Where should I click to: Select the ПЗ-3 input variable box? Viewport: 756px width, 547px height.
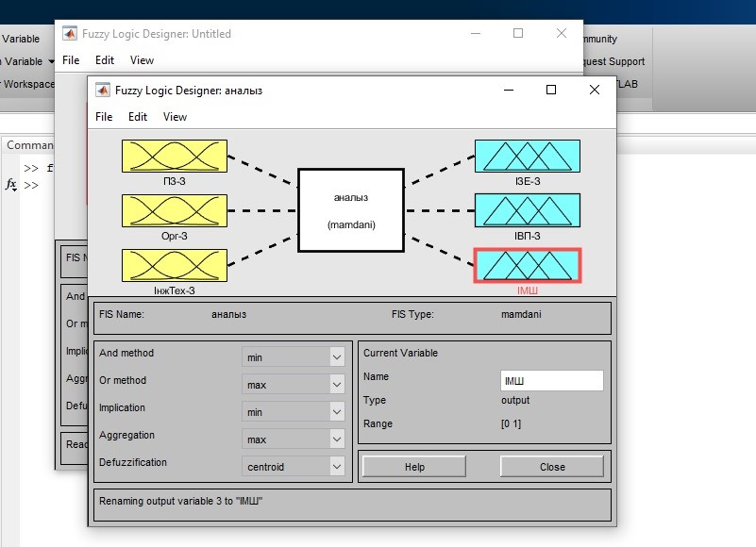coord(174,157)
